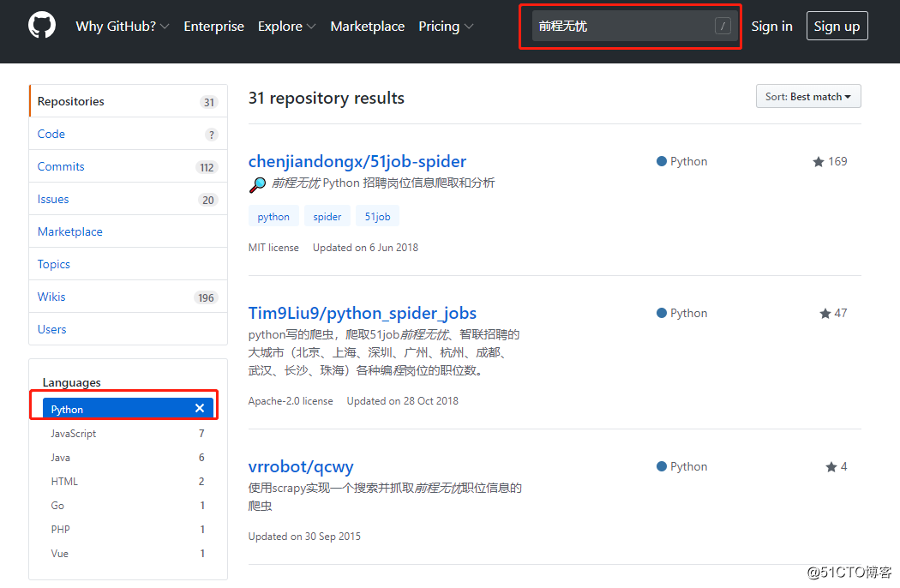Click the 51job topic tag
The width and height of the screenshot is (900, 588).
click(378, 217)
